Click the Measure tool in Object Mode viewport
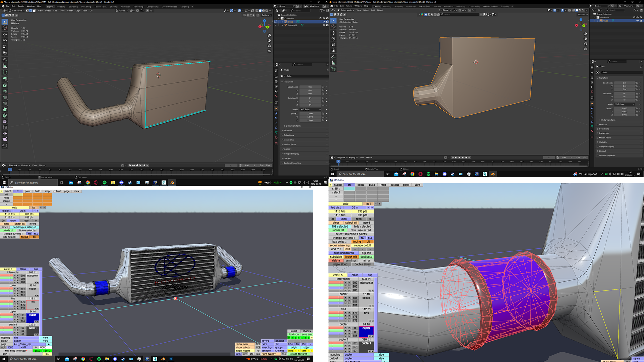Viewport: 644px width, 362px height. [x=333, y=63]
